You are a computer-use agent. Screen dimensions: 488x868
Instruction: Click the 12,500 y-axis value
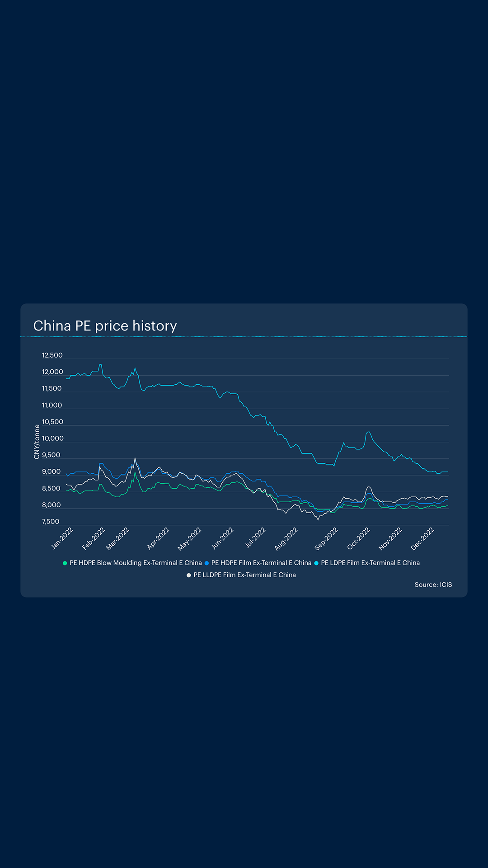click(x=52, y=355)
